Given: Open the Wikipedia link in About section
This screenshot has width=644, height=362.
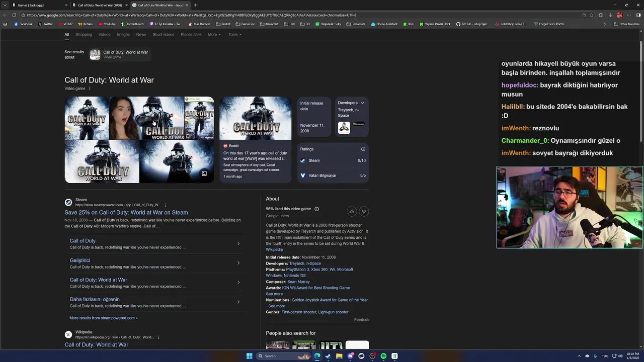Looking at the screenshot, I should point(274,250).
